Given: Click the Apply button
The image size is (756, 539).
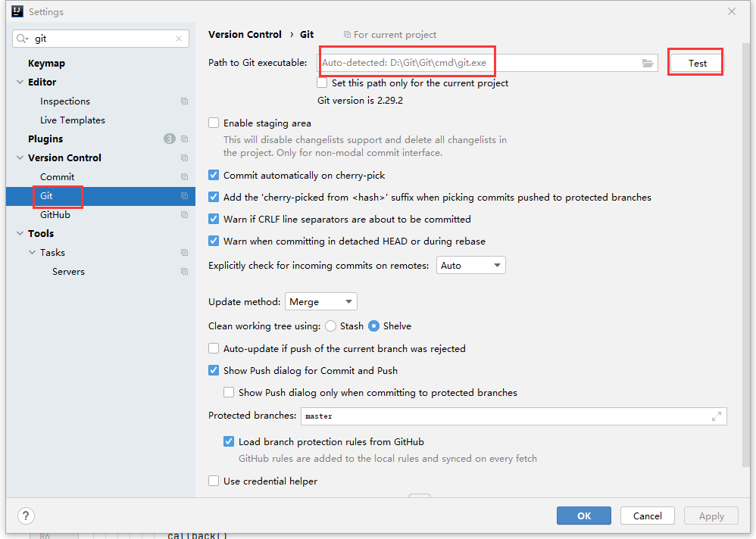Looking at the screenshot, I should (x=711, y=516).
